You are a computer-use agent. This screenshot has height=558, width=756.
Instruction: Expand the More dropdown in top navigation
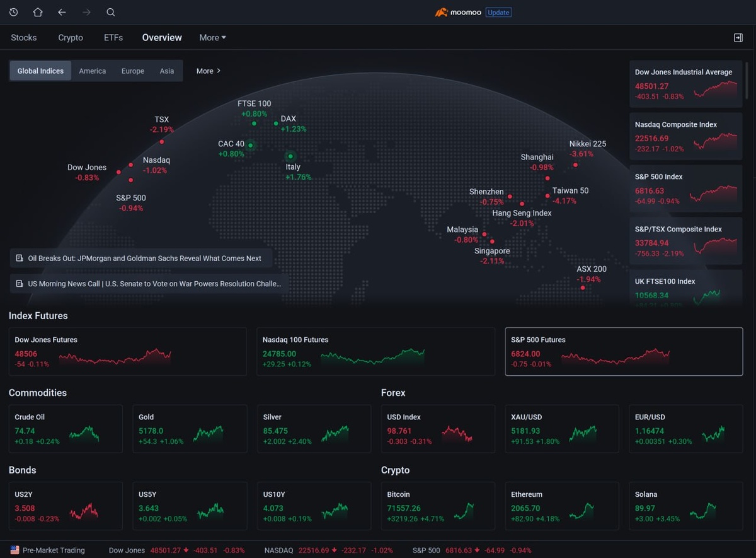(x=212, y=38)
